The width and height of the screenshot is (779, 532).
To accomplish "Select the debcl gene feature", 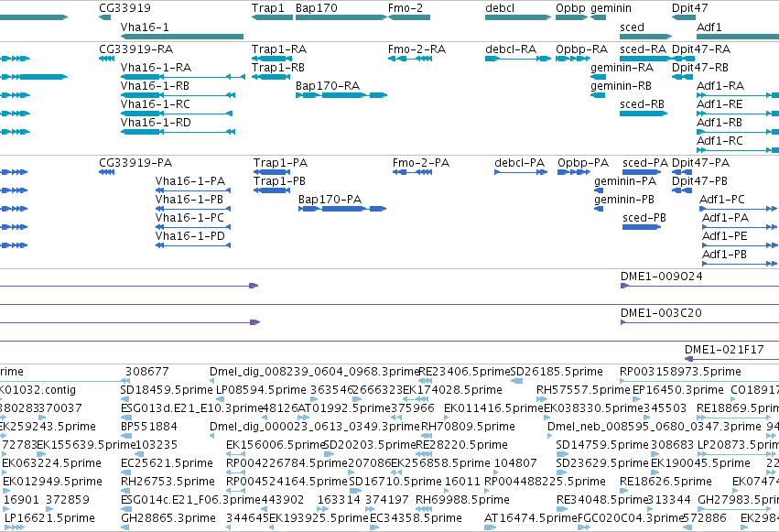I will pyautogui.click(x=518, y=17).
